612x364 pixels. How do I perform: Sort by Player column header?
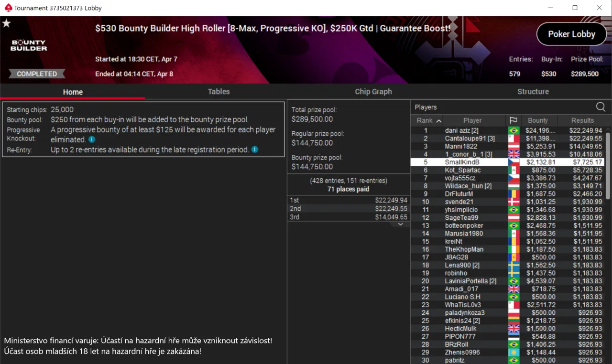(x=472, y=120)
